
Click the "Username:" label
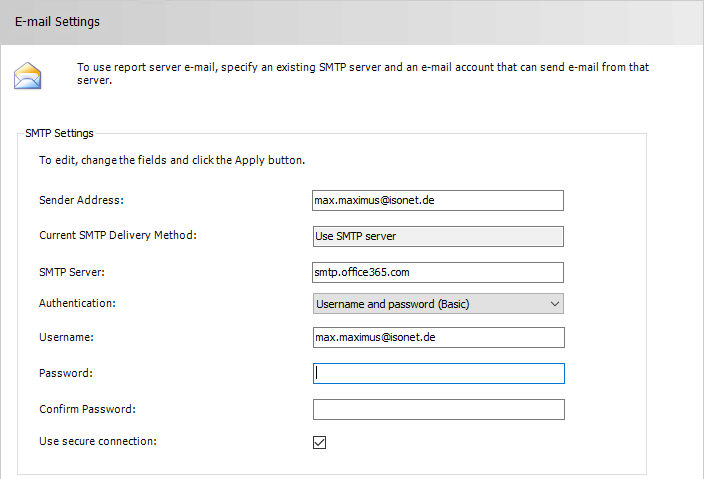click(66, 337)
